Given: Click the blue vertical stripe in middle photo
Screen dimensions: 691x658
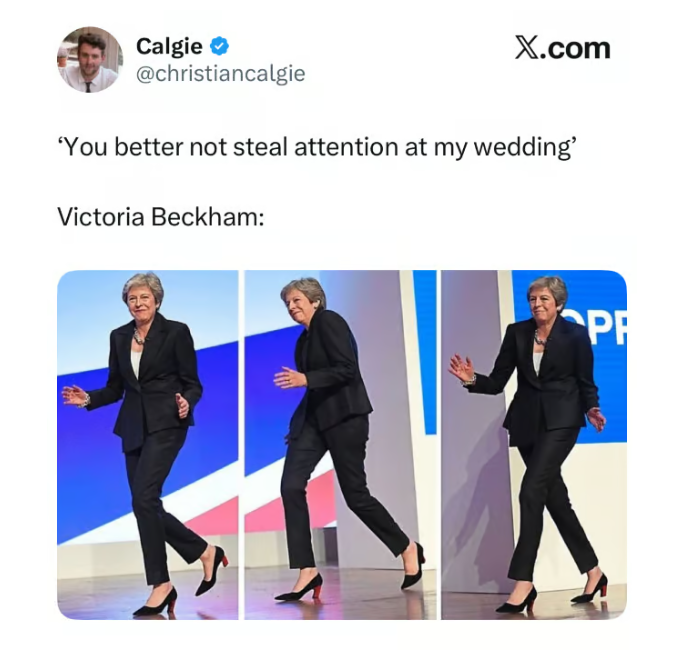Looking at the screenshot, I should 424,352.
